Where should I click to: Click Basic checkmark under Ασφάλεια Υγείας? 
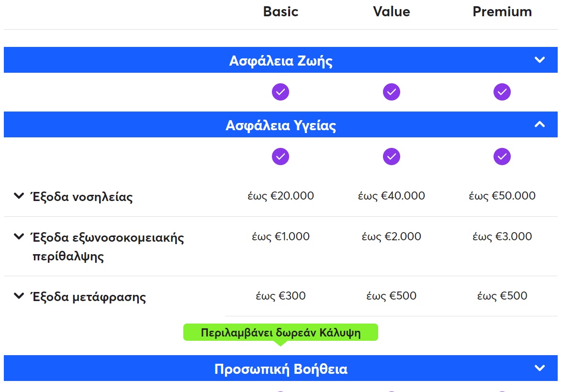(x=281, y=157)
